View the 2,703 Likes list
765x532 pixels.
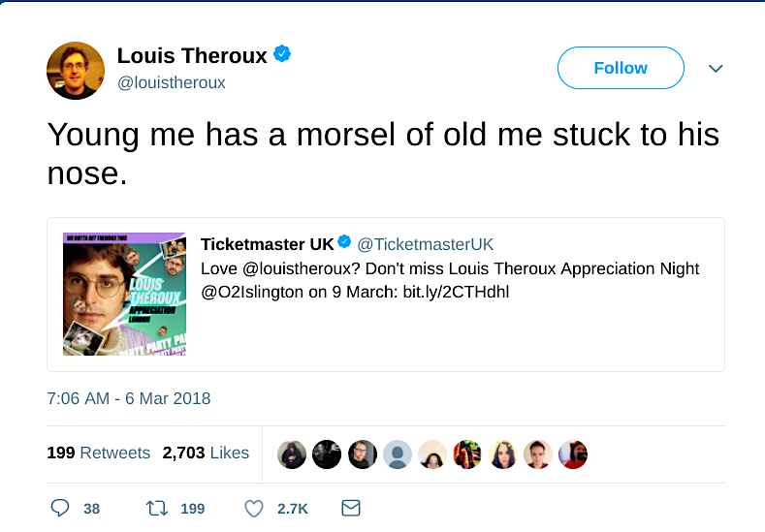(x=206, y=453)
